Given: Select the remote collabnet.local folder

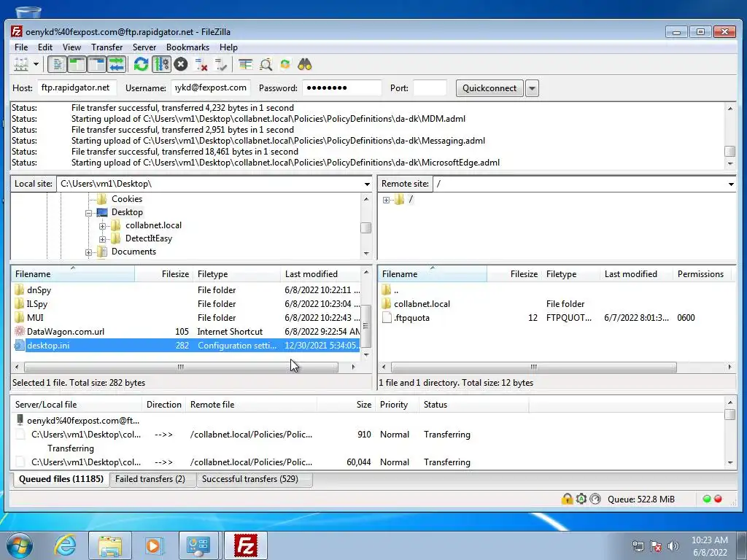Looking at the screenshot, I should click(557, 304).
